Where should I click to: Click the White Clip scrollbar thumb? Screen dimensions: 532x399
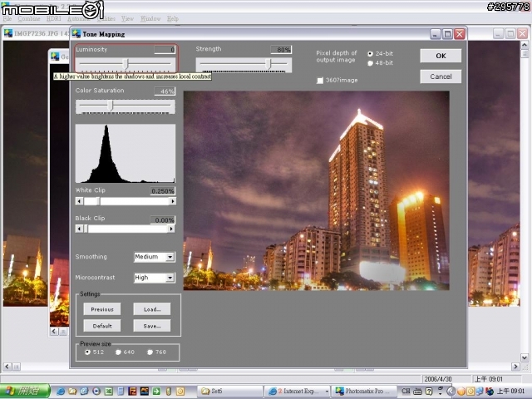coord(98,201)
